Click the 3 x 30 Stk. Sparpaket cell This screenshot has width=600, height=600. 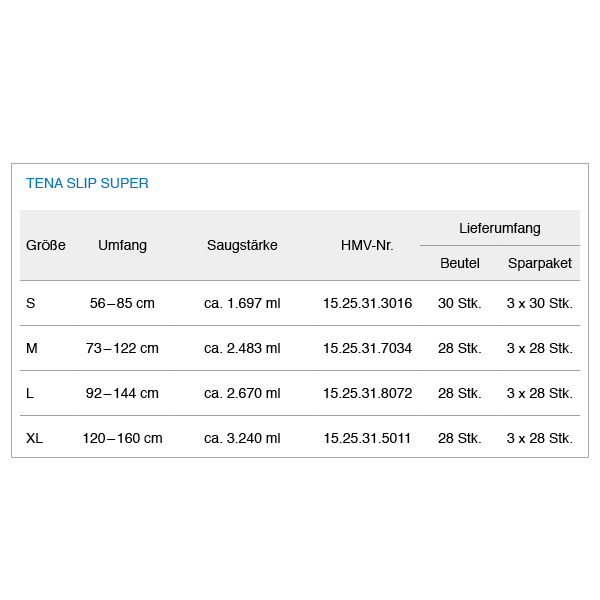[540, 303]
